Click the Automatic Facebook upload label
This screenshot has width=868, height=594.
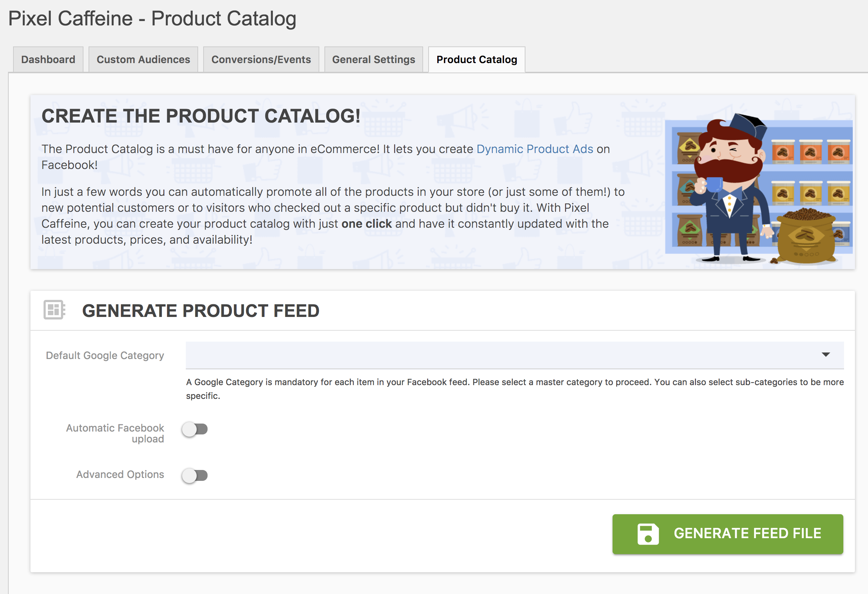pos(115,433)
